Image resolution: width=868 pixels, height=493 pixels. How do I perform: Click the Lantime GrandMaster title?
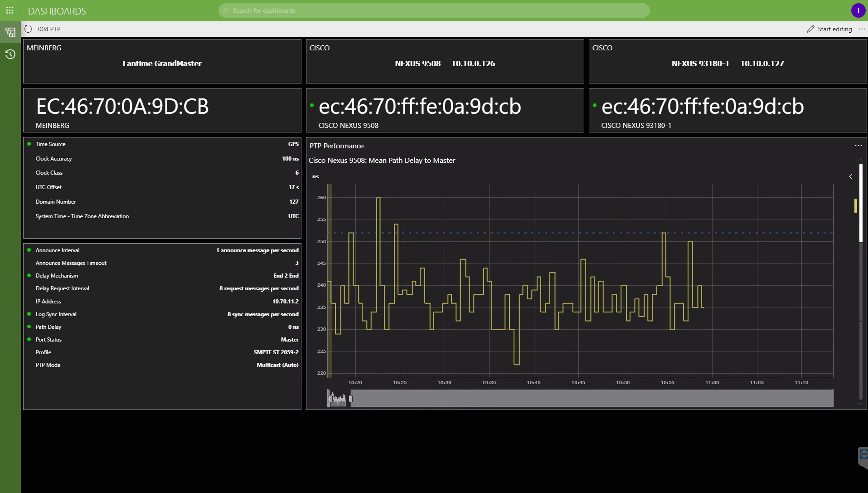[x=162, y=63]
